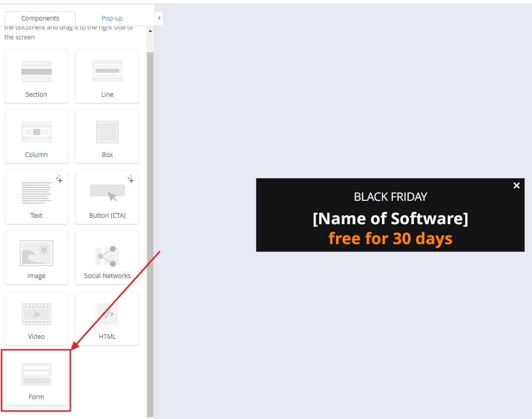Close the Black Friday pop-up preview

pyautogui.click(x=516, y=185)
